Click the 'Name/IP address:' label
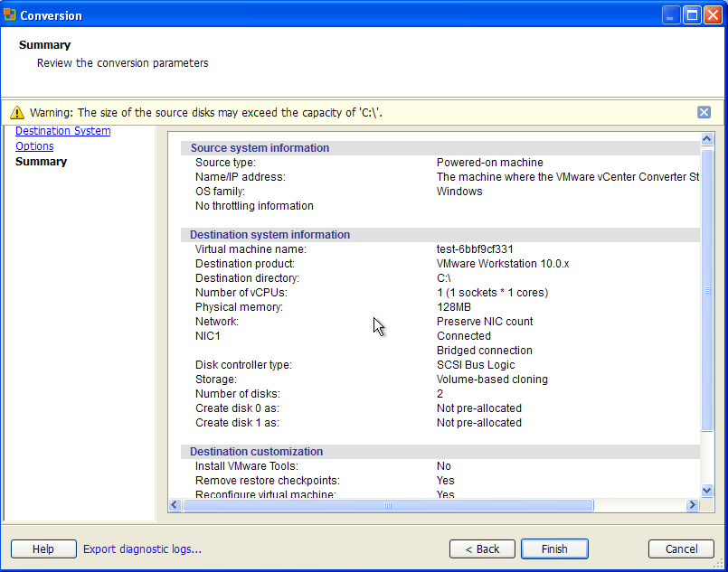Screen dimensions: 728x572 click(240, 177)
